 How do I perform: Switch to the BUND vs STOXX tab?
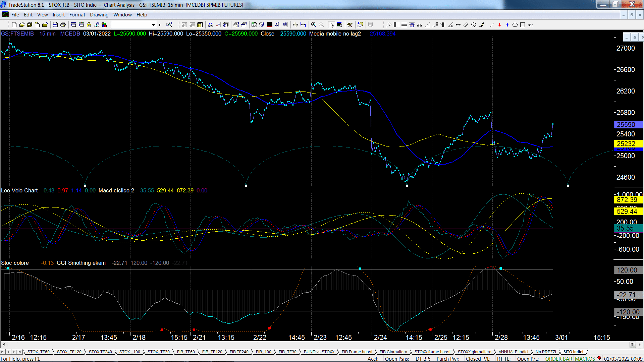coord(319,352)
